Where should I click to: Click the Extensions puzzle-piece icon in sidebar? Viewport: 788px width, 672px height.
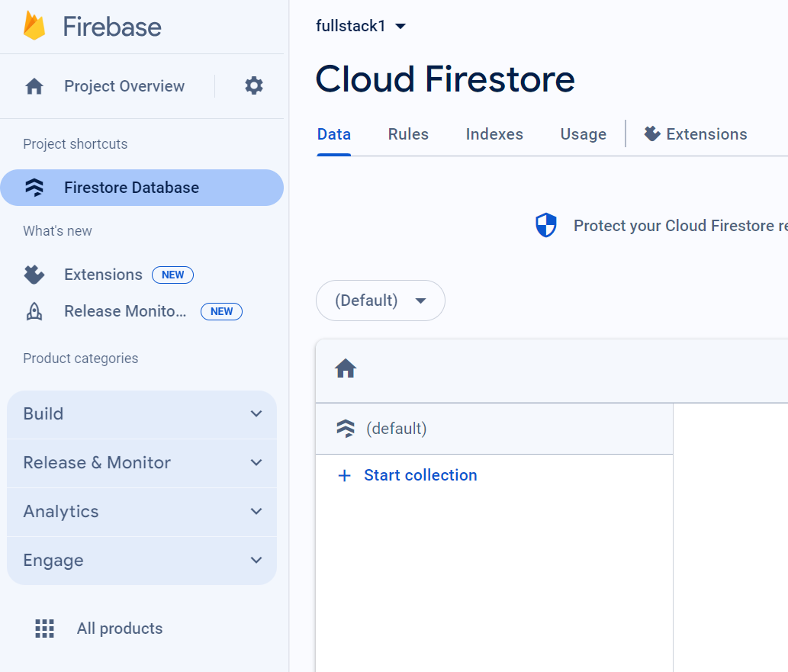[34, 275]
